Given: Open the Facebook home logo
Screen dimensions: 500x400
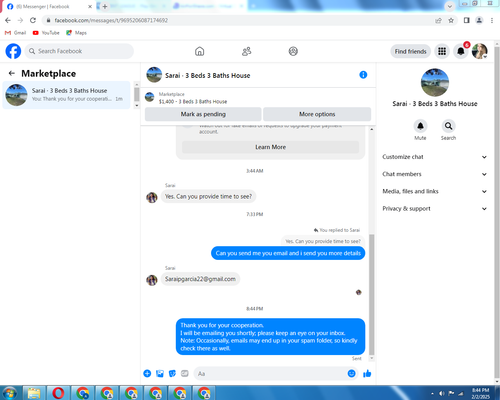Looking at the screenshot, I should click(13, 51).
